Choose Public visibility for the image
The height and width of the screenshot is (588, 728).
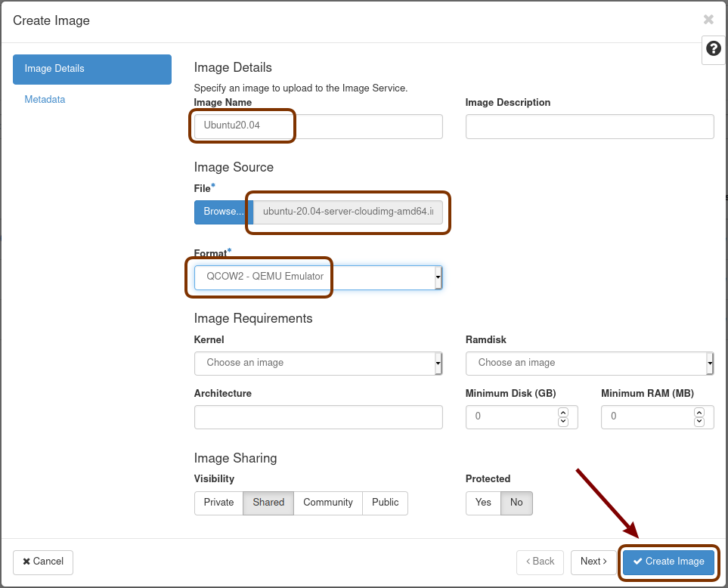[x=385, y=503]
